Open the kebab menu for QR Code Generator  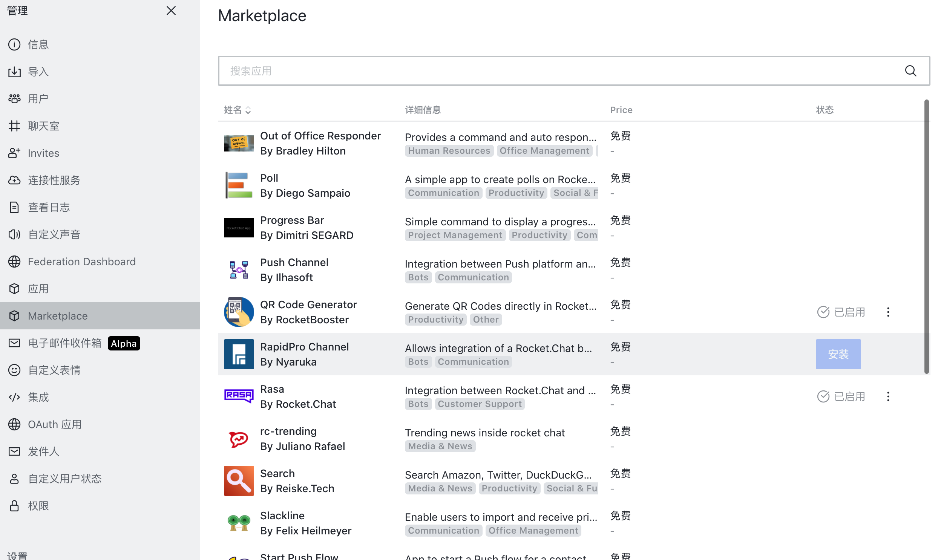tap(888, 312)
